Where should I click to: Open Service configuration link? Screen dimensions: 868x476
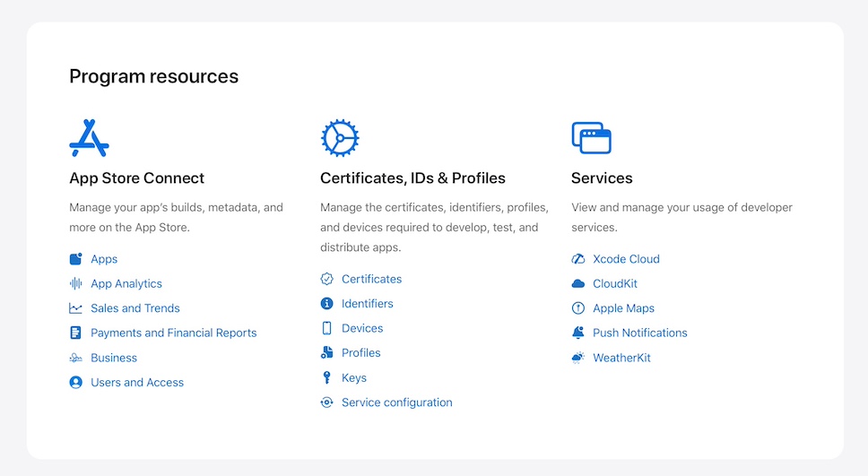pos(397,402)
